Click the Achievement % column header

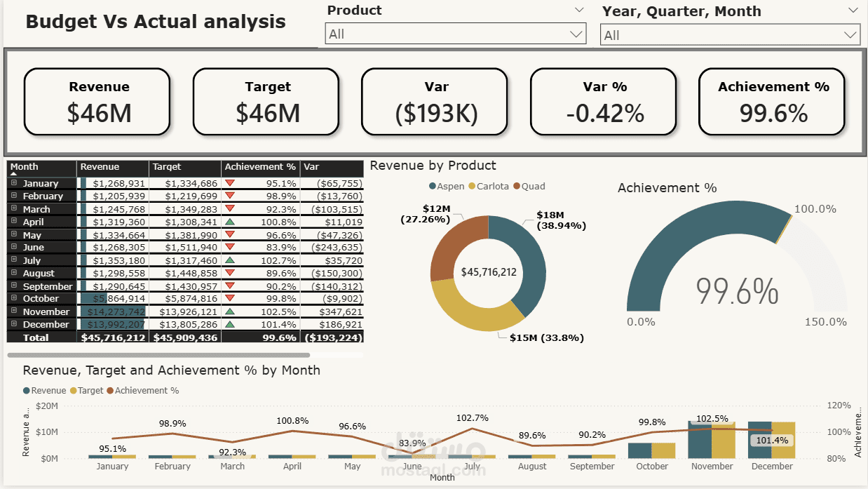(x=259, y=168)
